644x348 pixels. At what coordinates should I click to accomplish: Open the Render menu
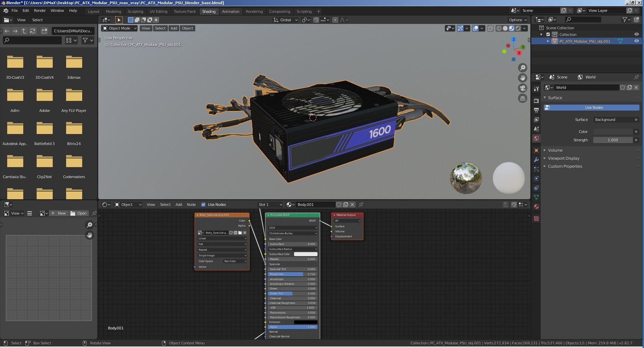coord(40,11)
